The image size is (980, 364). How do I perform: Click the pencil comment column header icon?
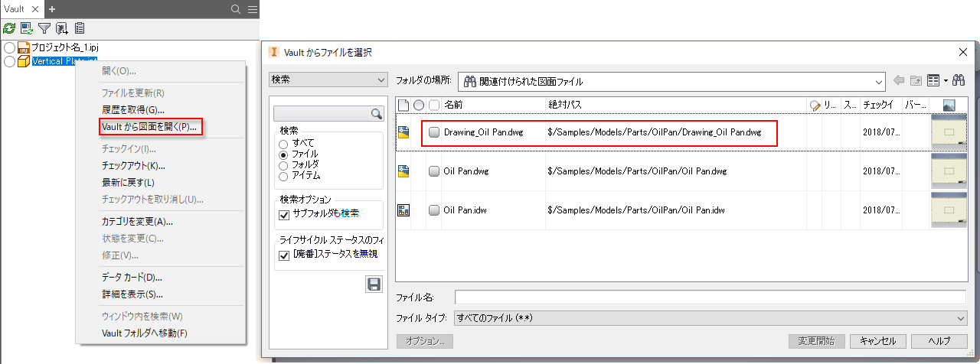click(x=815, y=105)
